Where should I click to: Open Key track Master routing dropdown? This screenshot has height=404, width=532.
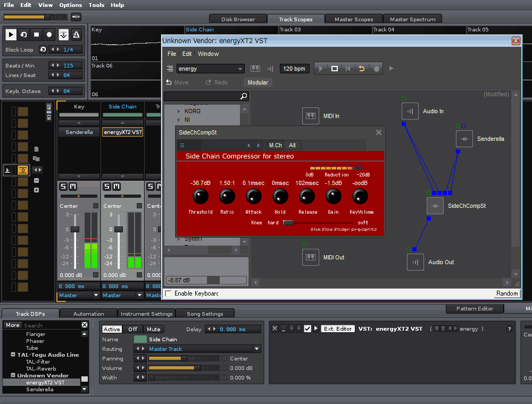click(x=96, y=295)
